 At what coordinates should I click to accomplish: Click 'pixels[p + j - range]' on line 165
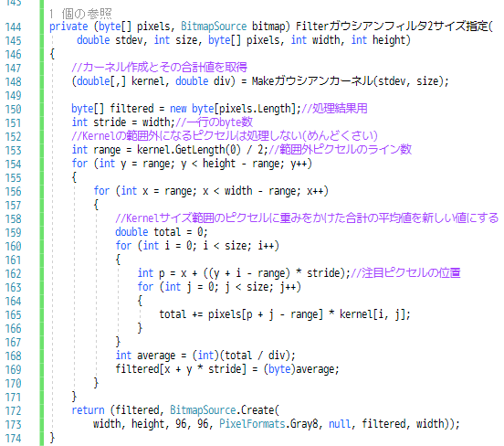(x=266, y=314)
